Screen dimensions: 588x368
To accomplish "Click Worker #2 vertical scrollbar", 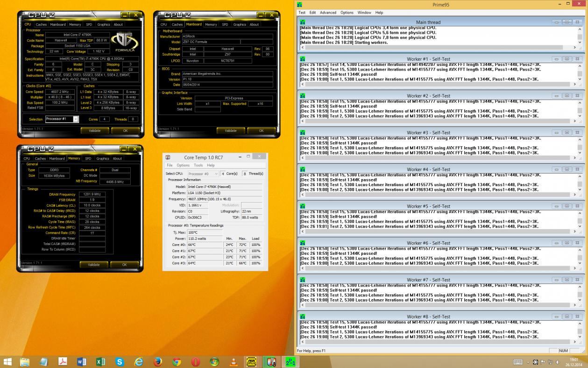I will click(x=580, y=109).
